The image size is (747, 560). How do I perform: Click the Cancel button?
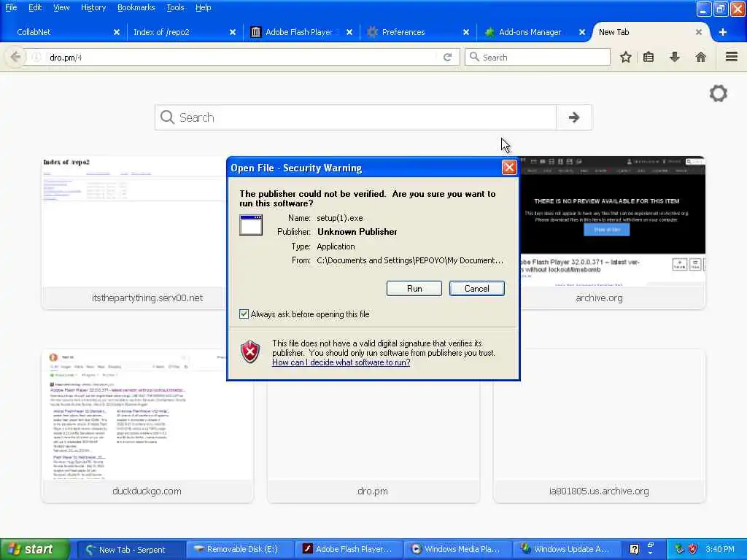tap(476, 288)
